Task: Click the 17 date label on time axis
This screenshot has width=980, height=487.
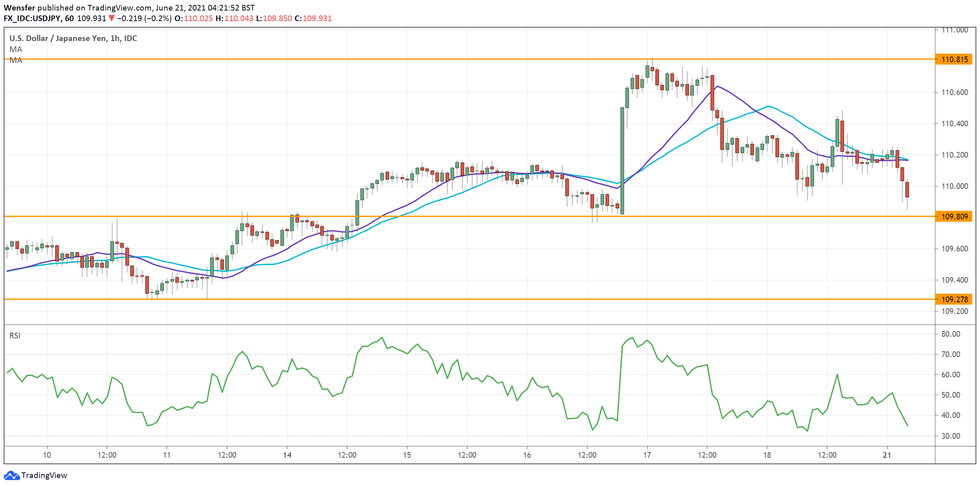Action: coord(647,455)
